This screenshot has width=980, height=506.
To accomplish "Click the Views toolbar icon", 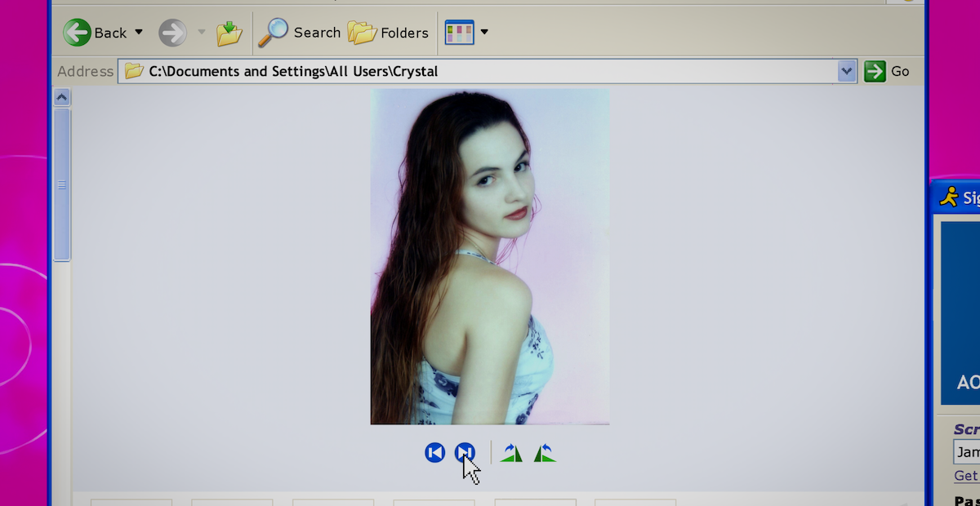I will click(x=459, y=33).
